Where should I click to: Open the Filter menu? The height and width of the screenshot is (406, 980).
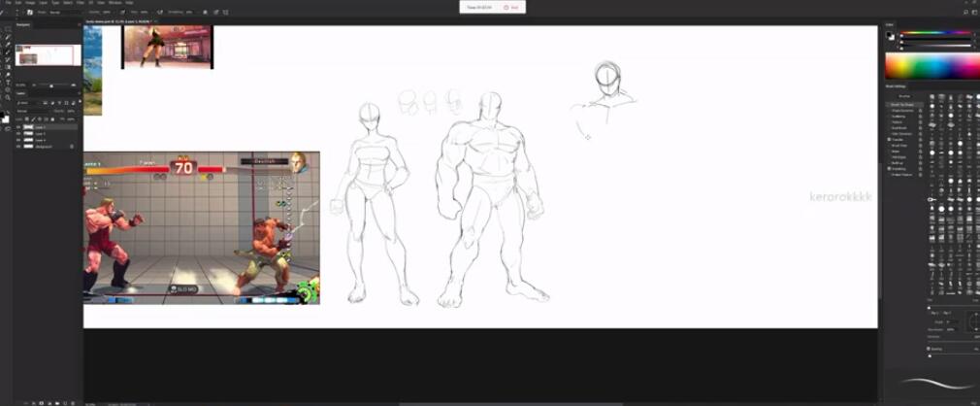pos(80,3)
